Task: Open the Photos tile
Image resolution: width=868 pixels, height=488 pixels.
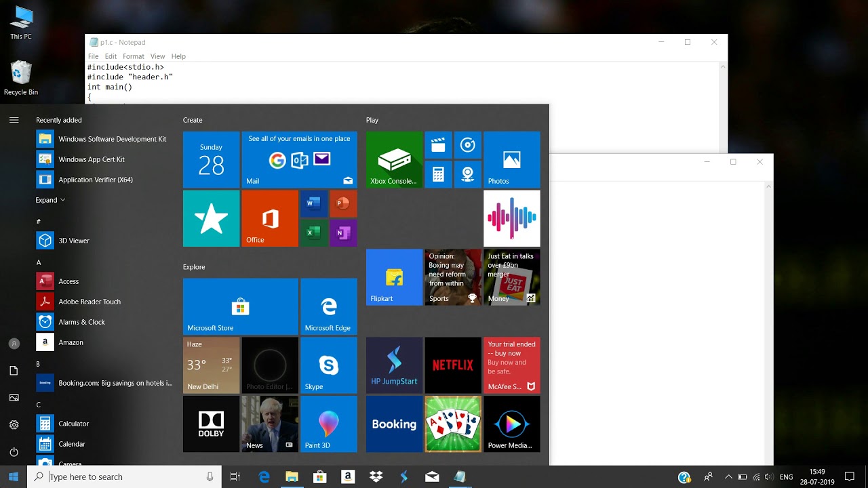Action: pyautogui.click(x=512, y=159)
